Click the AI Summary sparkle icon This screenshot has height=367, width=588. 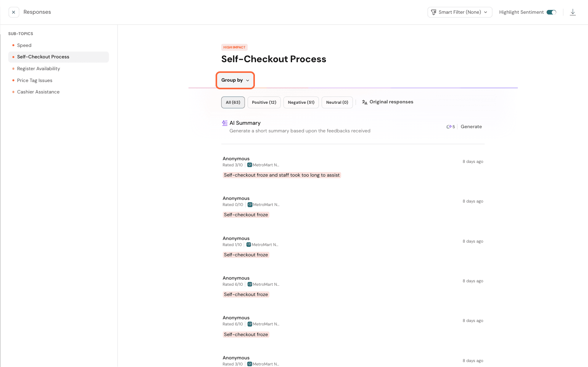pyautogui.click(x=225, y=123)
